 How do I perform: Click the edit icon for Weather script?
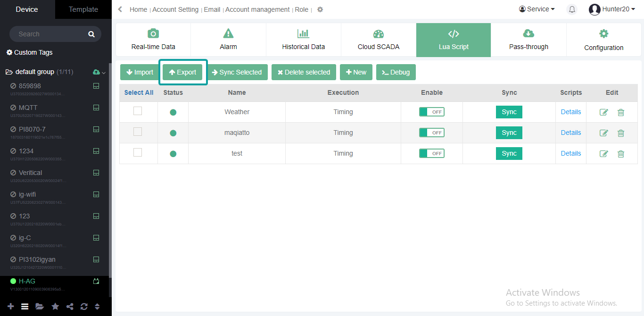603,112
